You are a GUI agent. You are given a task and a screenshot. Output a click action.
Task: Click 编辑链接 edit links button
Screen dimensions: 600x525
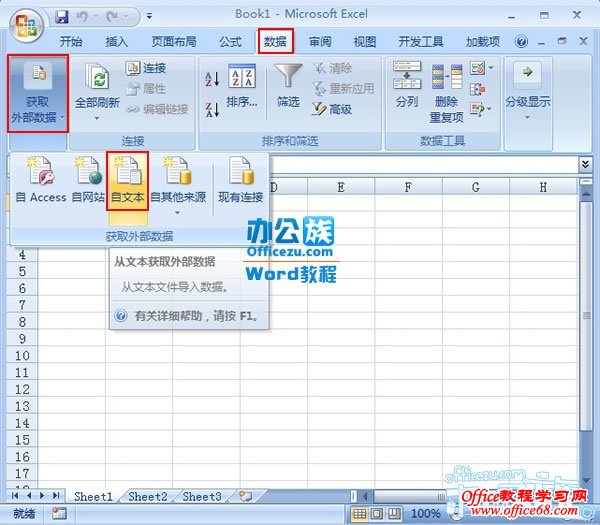(157, 109)
